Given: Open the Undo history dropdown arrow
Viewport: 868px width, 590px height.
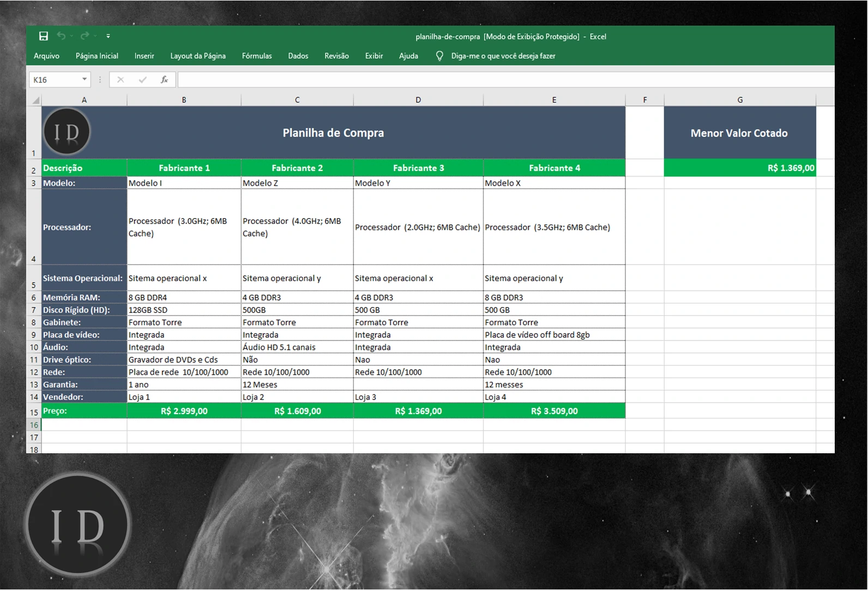Looking at the screenshot, I should click(x=71, y=36).
